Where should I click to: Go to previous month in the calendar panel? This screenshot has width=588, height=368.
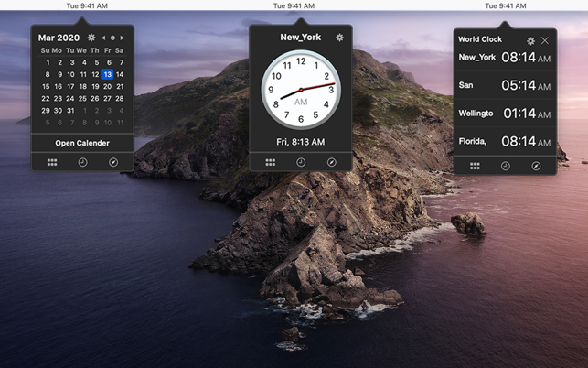coord(103,38)
